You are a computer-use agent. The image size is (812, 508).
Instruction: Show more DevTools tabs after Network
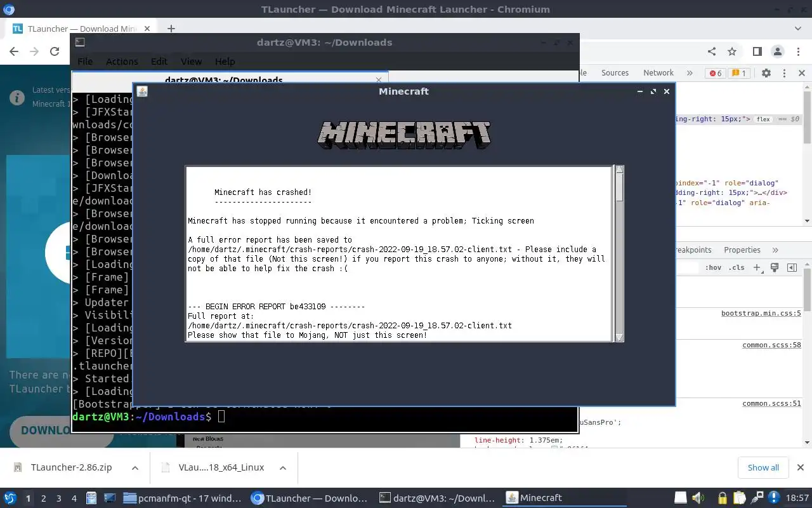pyautogui.click(x=690, y=73)
